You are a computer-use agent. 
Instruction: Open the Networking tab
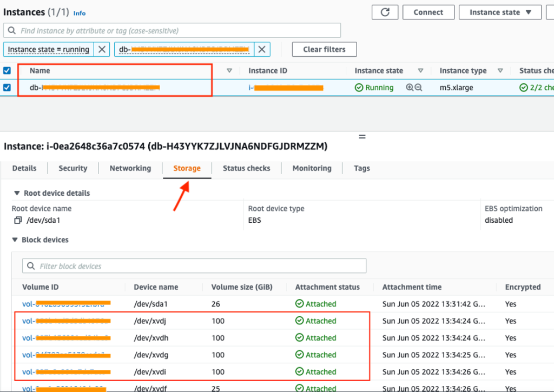(x=130, y=168)
